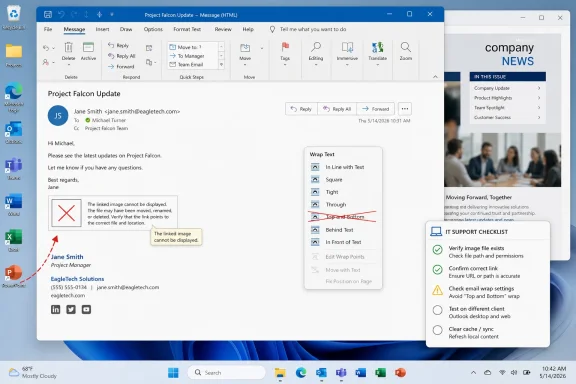
Task: Click Reply All button in message header
Action: (x=337, y=109)
